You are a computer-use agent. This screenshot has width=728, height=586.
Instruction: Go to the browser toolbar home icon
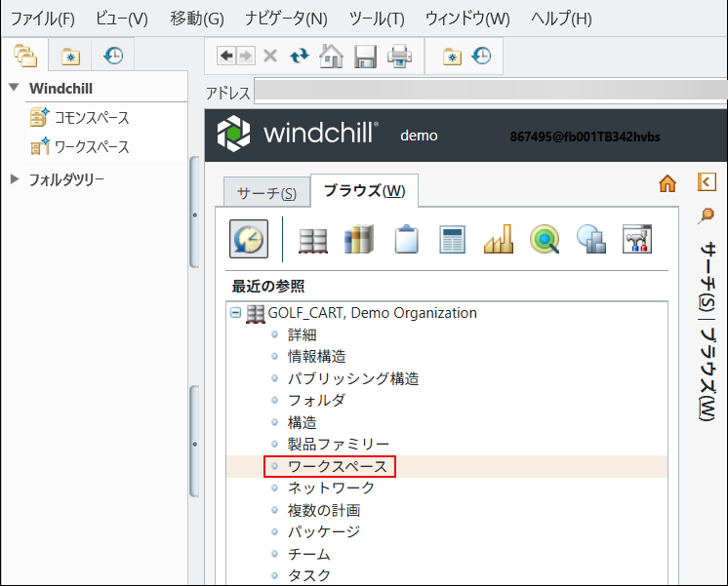pyautogui.click(x=331, y=57)
